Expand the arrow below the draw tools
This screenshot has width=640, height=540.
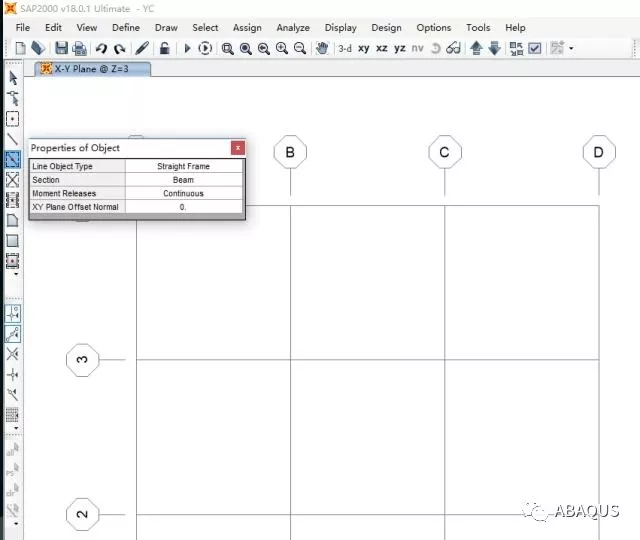pyautogui.click(x=16, y=274)
